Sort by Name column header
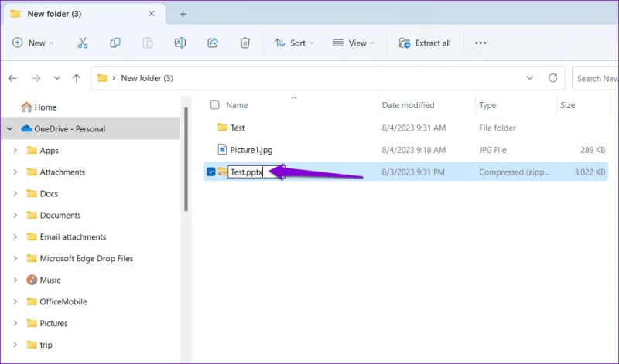Screen dimensions: 619x364 coord(237,105)
